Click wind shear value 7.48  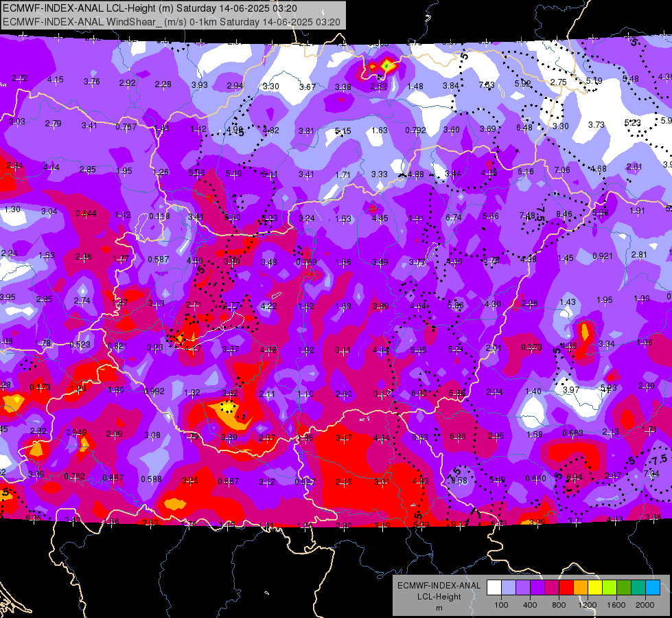coord(528,216)
